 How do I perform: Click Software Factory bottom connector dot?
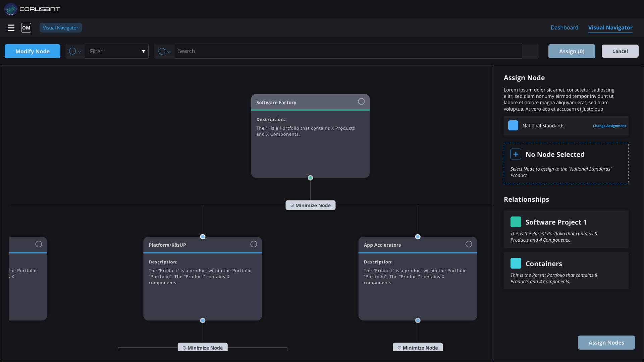click(x=310, y=178)
